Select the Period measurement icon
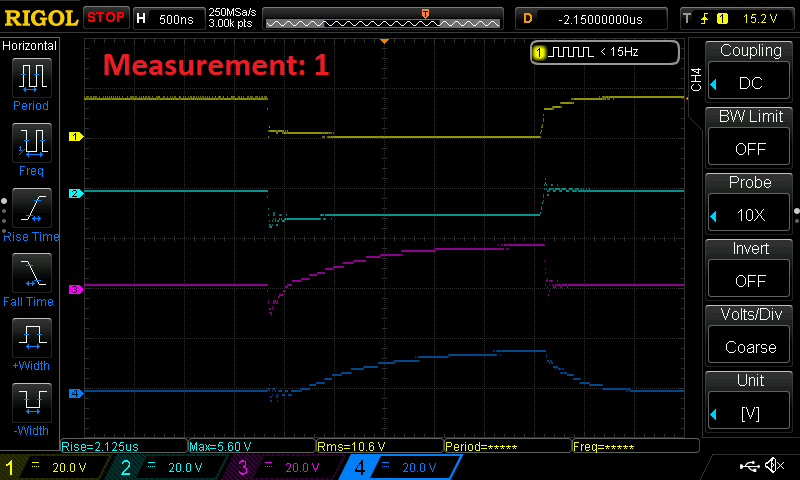The height and width of the screenshot is (480, 800). (32, 78)
